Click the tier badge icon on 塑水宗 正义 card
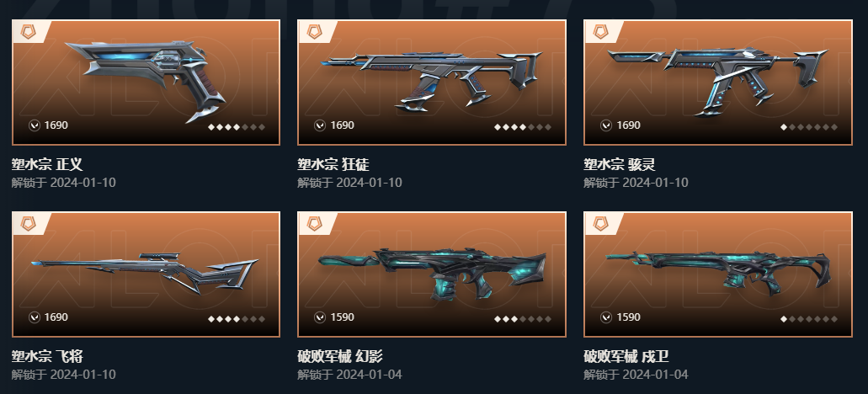 point(29,31)
